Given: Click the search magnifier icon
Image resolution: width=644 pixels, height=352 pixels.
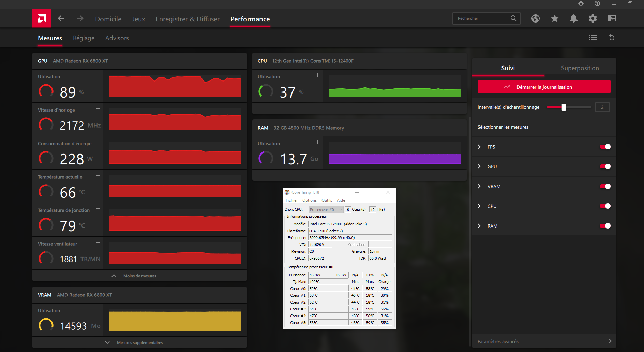Looking at the screenshot, I should pyautogui.click(x=513, y=18).
